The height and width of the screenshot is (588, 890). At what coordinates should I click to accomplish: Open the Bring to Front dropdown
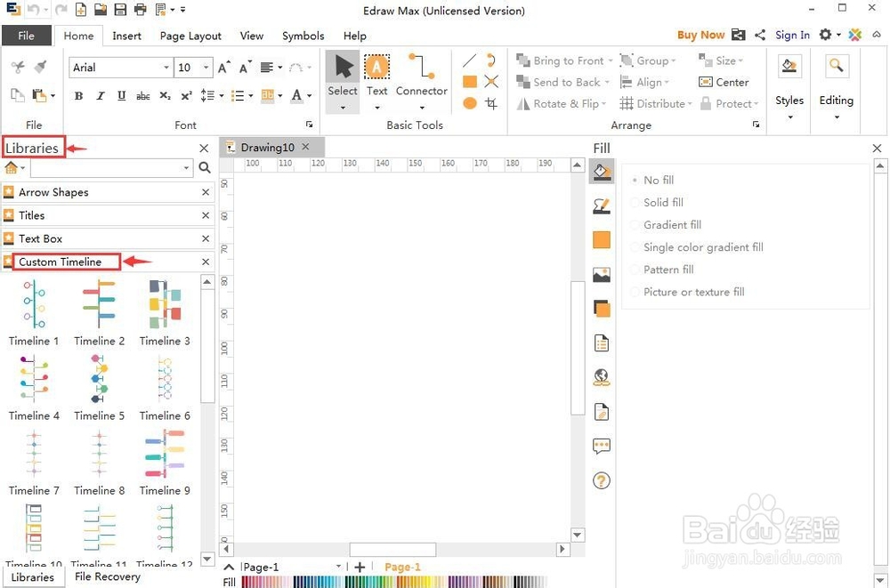point(611,60)
